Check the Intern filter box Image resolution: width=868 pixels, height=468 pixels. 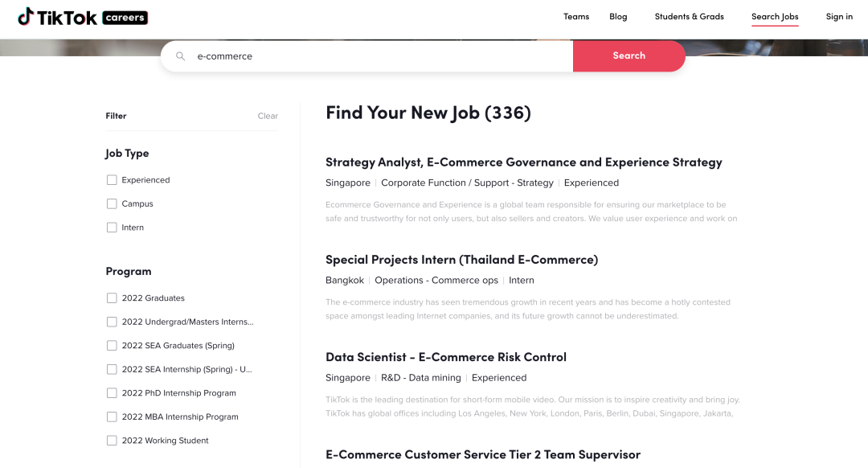(x=112, y=228)
